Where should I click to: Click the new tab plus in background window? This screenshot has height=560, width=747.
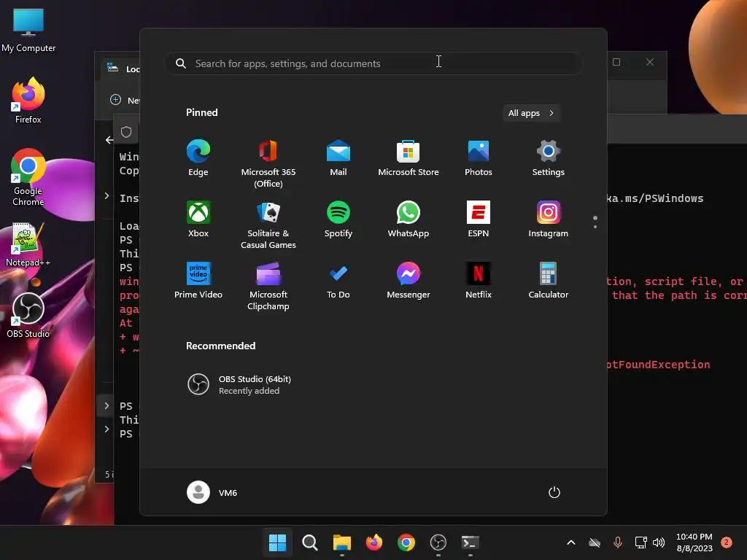coord(115,99)
